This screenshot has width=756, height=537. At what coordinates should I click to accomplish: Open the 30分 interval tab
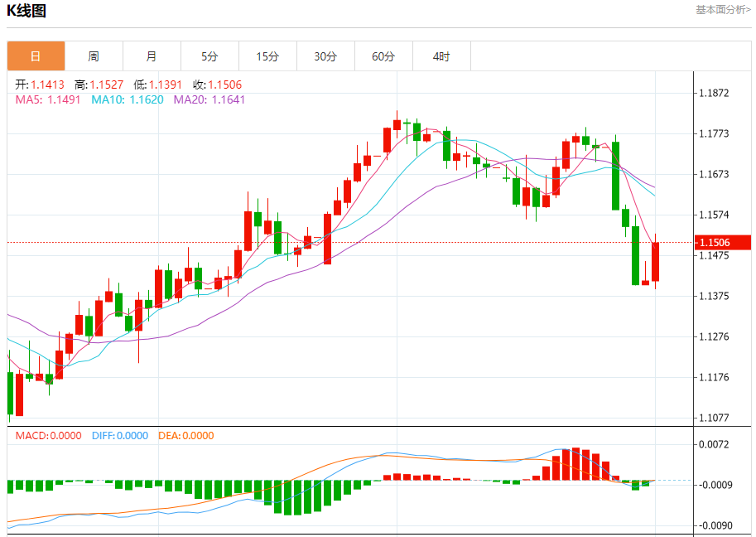click(x=326, y=56)
